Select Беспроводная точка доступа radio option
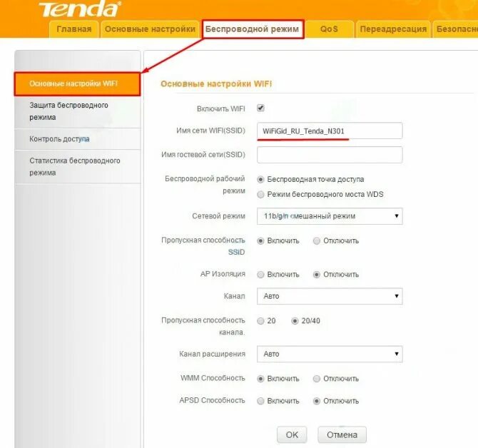 click(260, 180)
